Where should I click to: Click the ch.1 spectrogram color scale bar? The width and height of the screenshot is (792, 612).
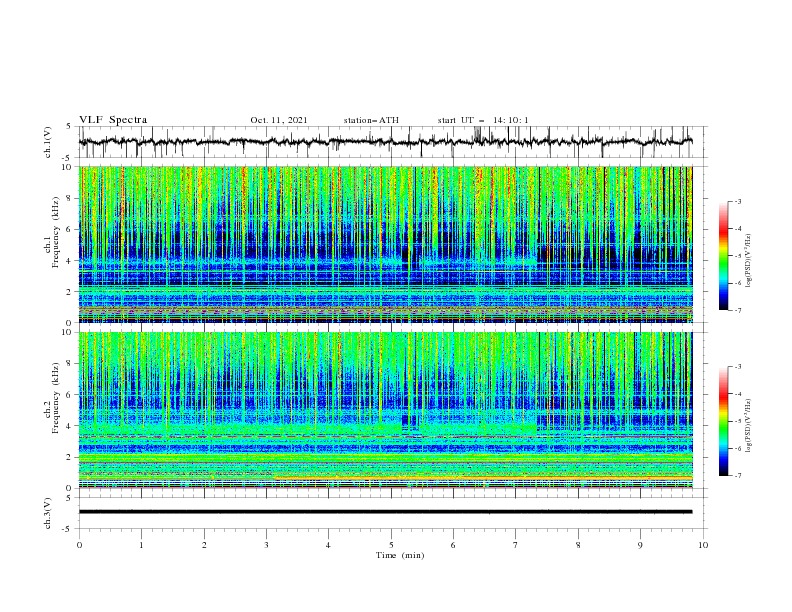pyautogui.click(x=723, y=256)
